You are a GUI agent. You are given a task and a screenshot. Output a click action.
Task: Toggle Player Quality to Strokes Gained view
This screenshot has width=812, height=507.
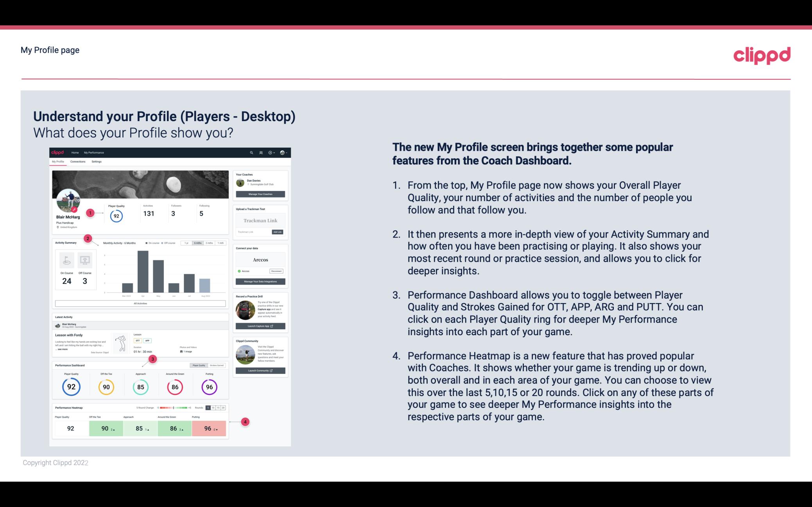point(218,366)
